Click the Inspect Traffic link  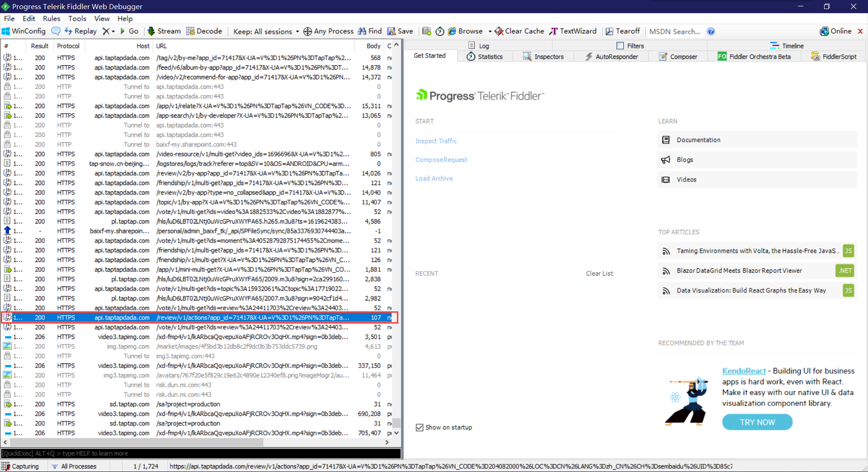click(x=436, y=141)
